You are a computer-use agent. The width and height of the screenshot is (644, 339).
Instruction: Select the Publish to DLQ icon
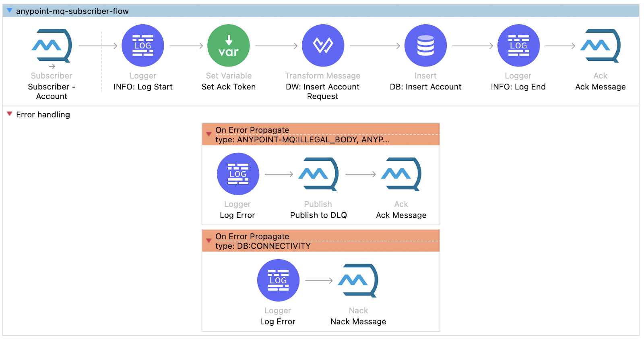(318, 174)
